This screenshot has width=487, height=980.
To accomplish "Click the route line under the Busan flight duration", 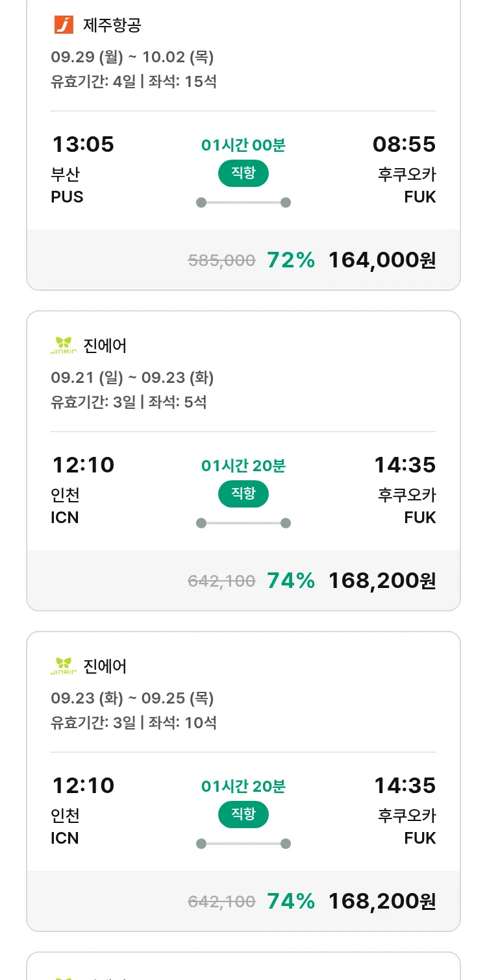I will [243, 202].
